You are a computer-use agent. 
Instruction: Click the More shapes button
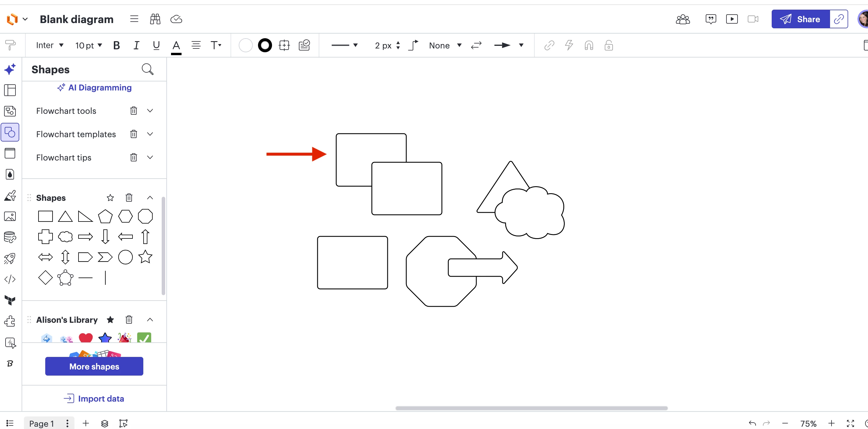point(94,366)
